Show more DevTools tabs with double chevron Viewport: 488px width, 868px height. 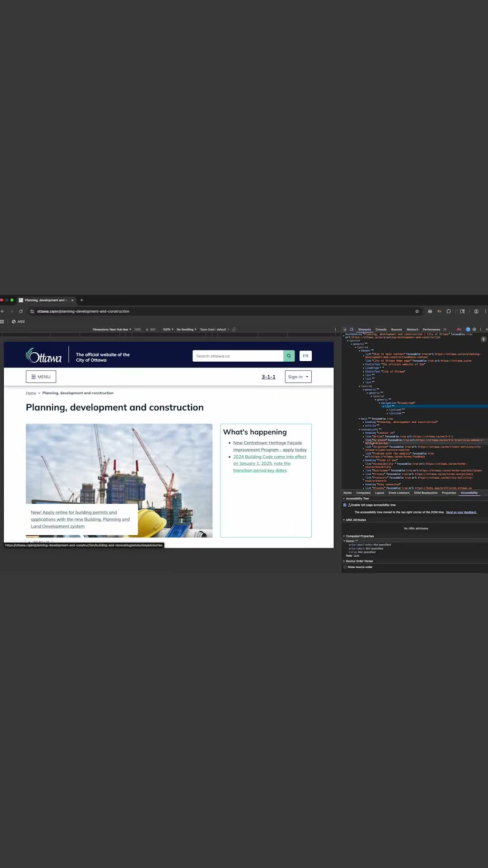click(x=445, y=330)
